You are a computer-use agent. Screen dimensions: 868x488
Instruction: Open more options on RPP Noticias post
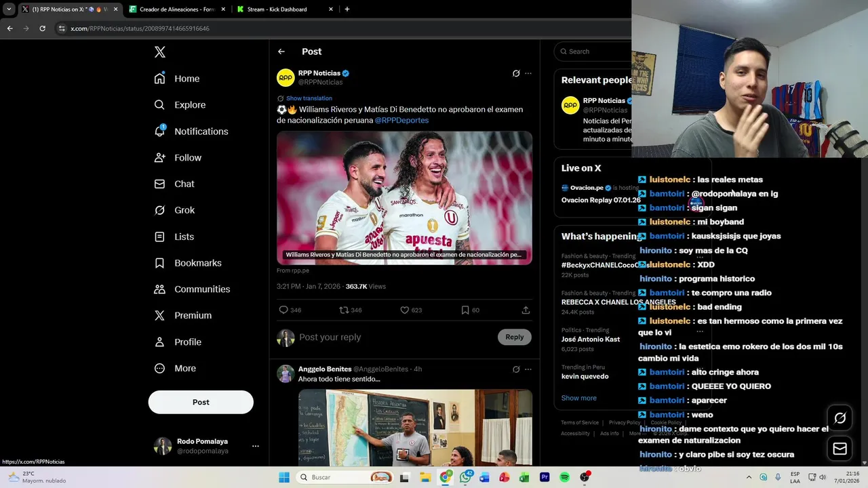point(528,73)
